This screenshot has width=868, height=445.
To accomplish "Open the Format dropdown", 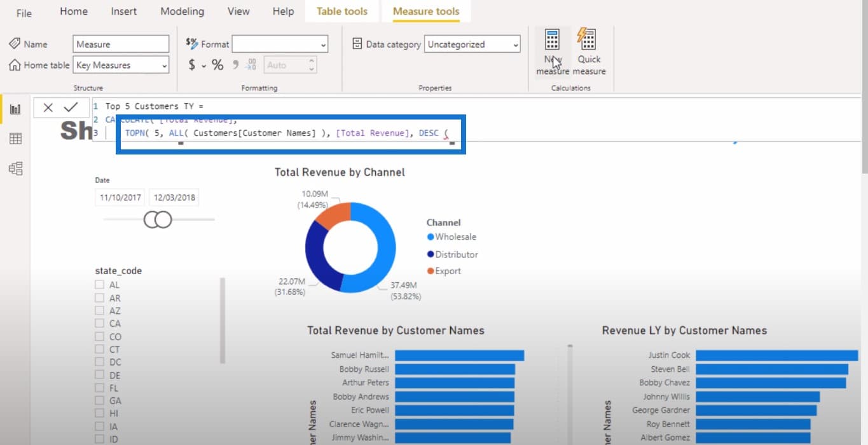I will click(x=280, y=44).
